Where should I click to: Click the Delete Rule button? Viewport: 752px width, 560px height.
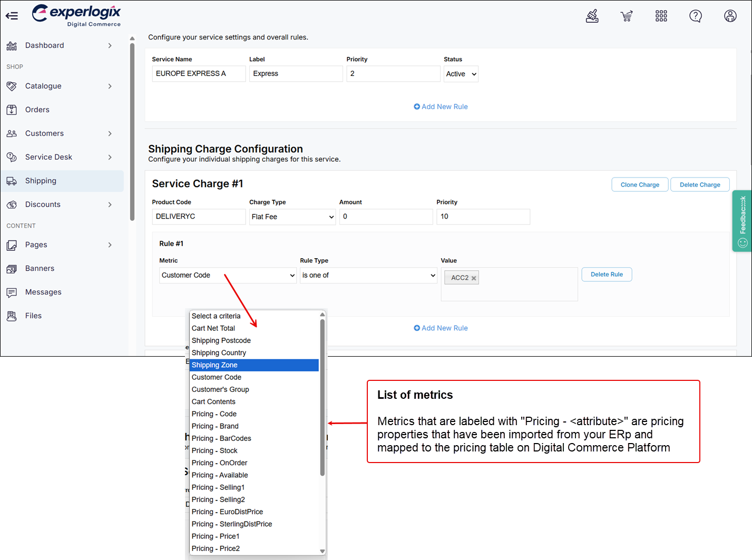point(606,274)
